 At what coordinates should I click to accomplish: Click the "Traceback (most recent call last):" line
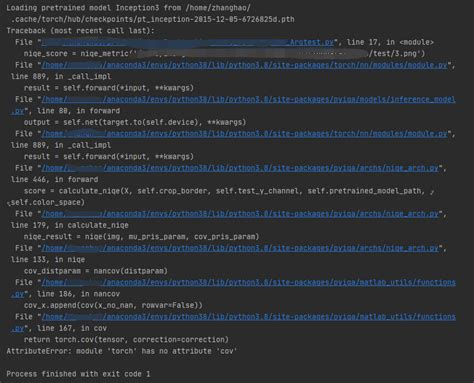click(x=81, y=31)
